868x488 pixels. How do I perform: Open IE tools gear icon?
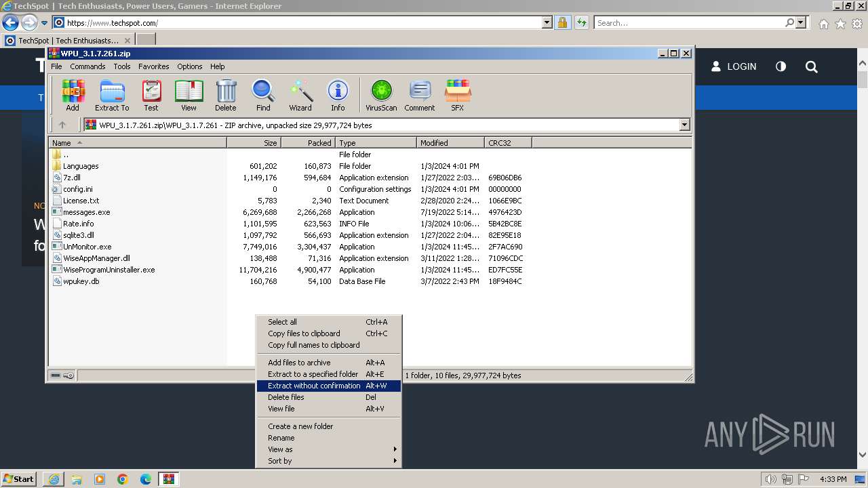point(857,24)
